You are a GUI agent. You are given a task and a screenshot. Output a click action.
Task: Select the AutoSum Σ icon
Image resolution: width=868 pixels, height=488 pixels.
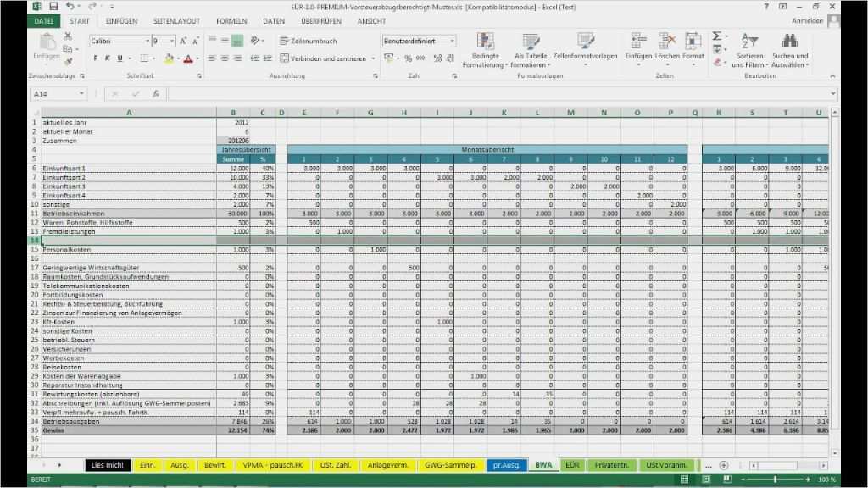coord(715,39)
